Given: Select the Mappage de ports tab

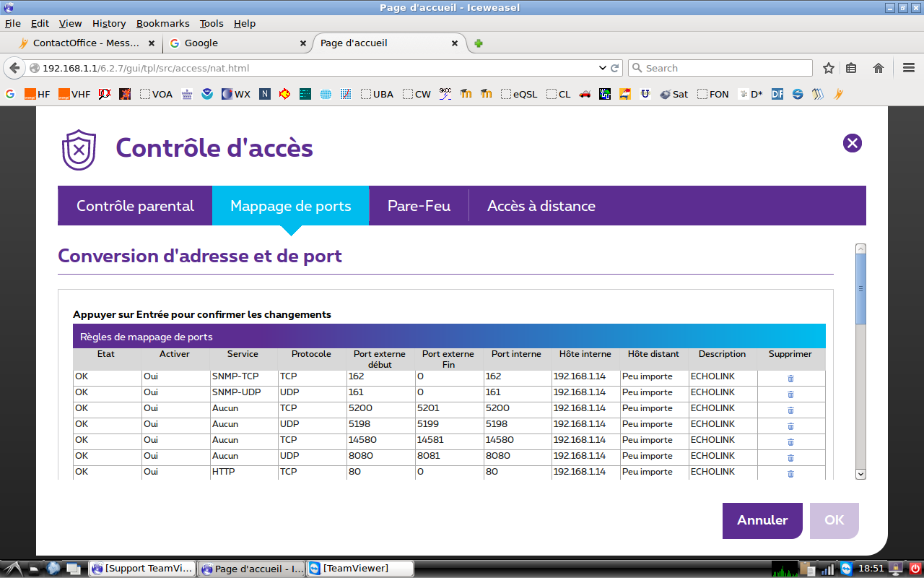Looking at the screenshot, I should point(291,206).
